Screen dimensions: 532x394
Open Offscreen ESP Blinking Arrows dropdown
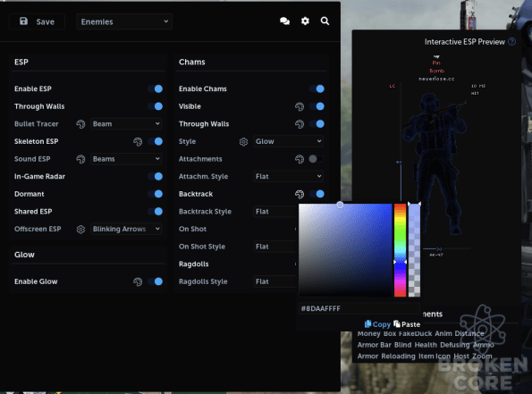pyautogui.click(x=126, y=229)
